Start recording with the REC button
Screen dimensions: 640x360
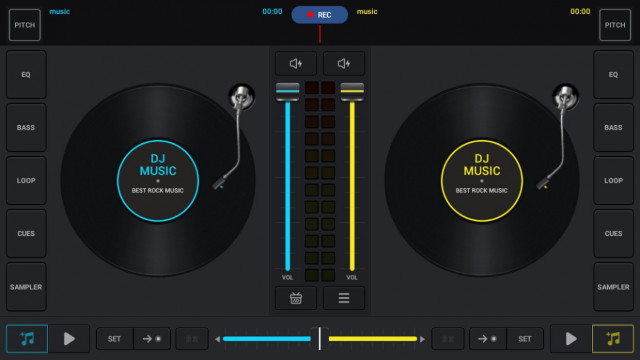pyautogui.click(x=320, y=15)
